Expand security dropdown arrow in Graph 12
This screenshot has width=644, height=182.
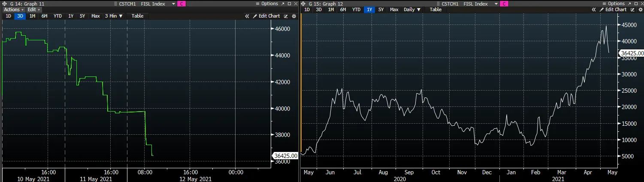pyautogui.click(x=496, y=3)
